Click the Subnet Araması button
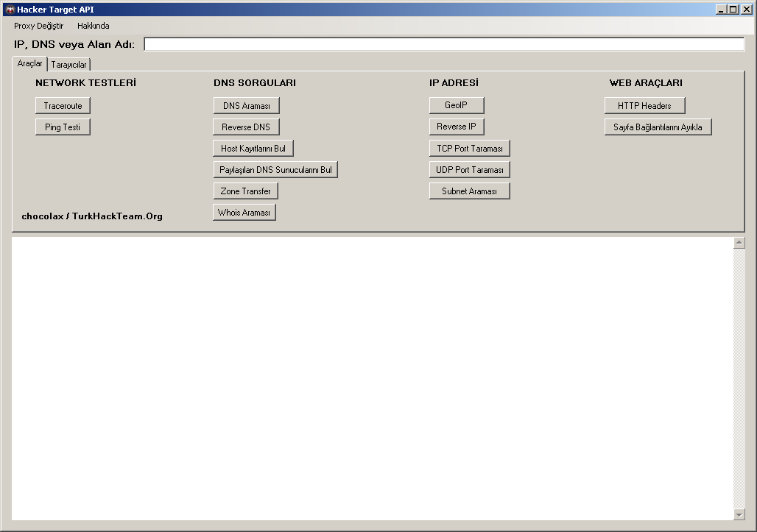This screenshot has width=757, height=532. click(469, 191)
